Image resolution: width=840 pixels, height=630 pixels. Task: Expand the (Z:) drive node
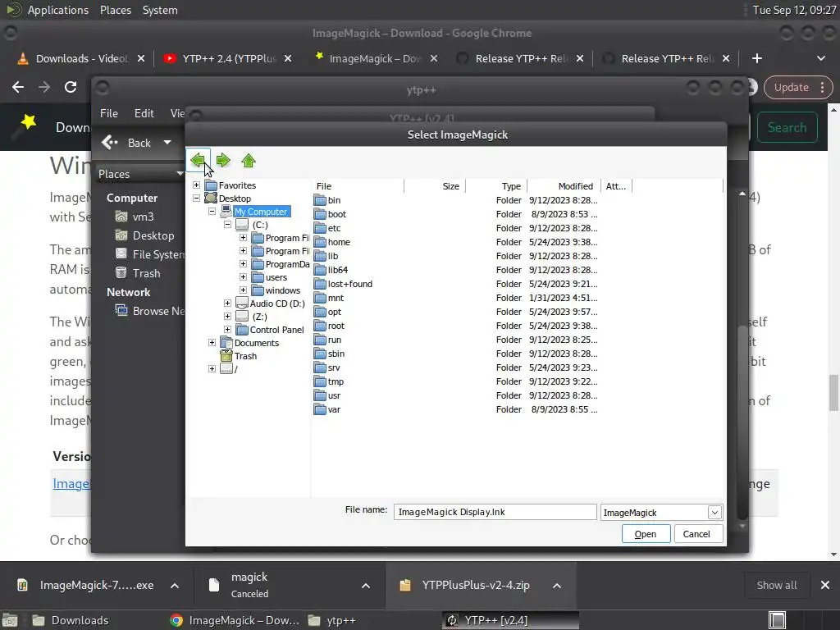pos(228,317)
